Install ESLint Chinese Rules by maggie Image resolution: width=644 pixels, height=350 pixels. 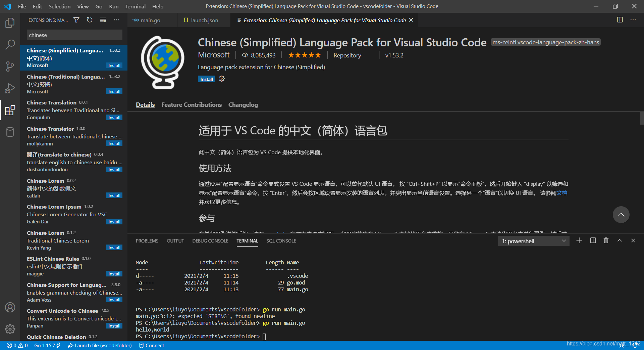pyautogui.click(x=114, y=274)
